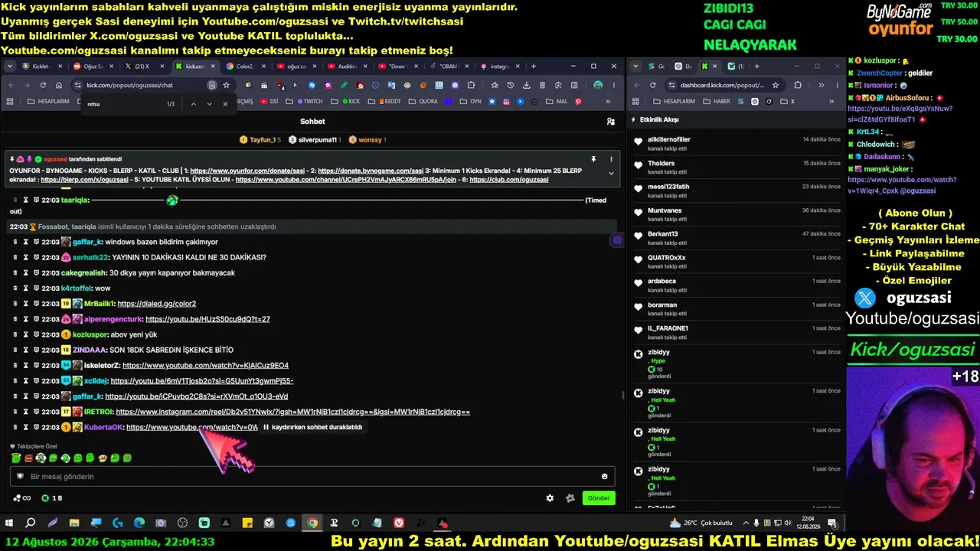Reload the dashboard.kick.com page
The width and height of the screenshot is (980, 551).
click(x=652, y=85)
